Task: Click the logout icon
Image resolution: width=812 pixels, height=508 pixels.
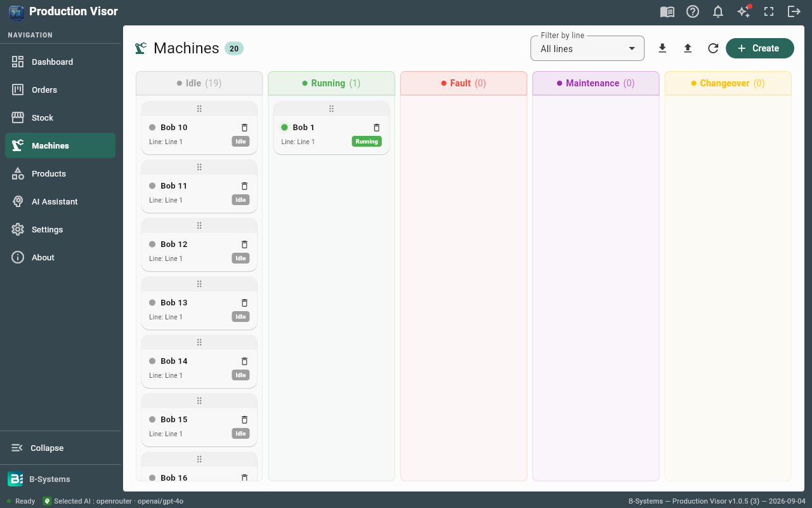Action: [x=794, y=11]
